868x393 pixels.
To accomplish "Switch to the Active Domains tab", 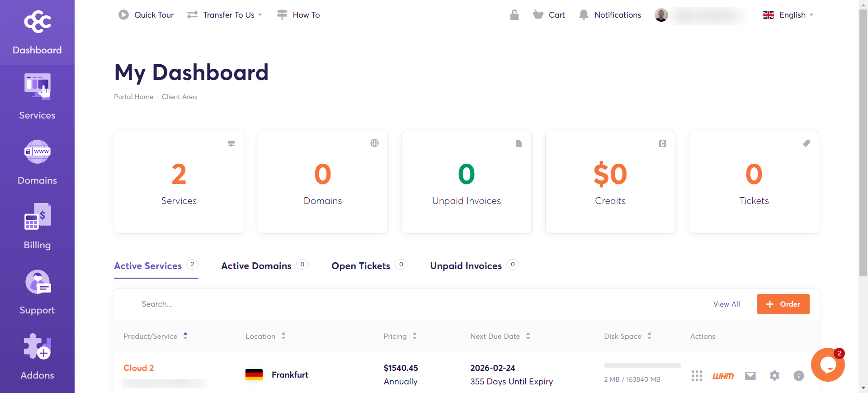I will click(x=264, y=266).
